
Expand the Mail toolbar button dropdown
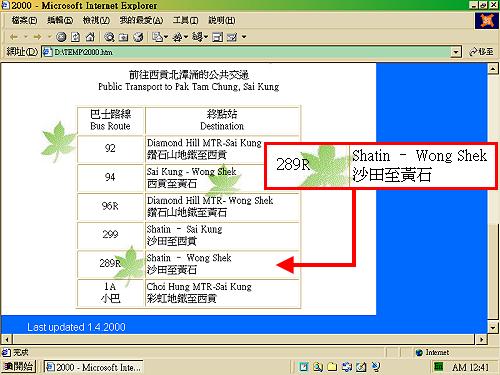tap(166, 37)
